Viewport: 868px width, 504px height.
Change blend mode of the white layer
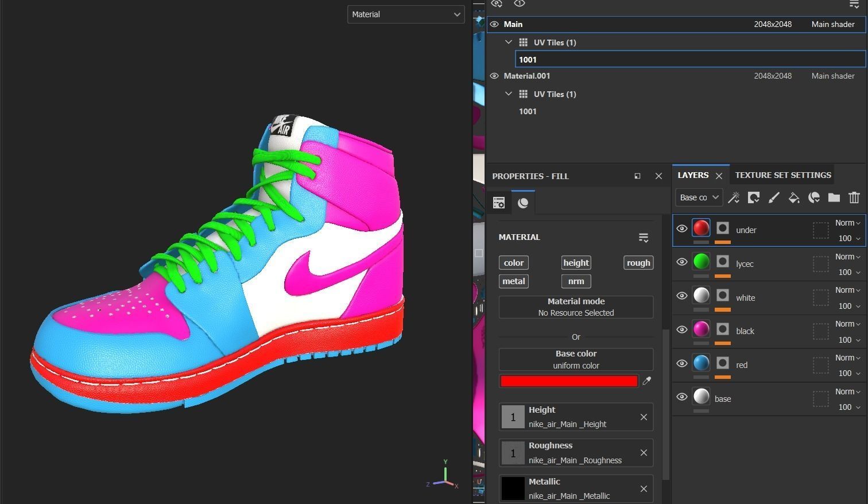click(848, 290)
